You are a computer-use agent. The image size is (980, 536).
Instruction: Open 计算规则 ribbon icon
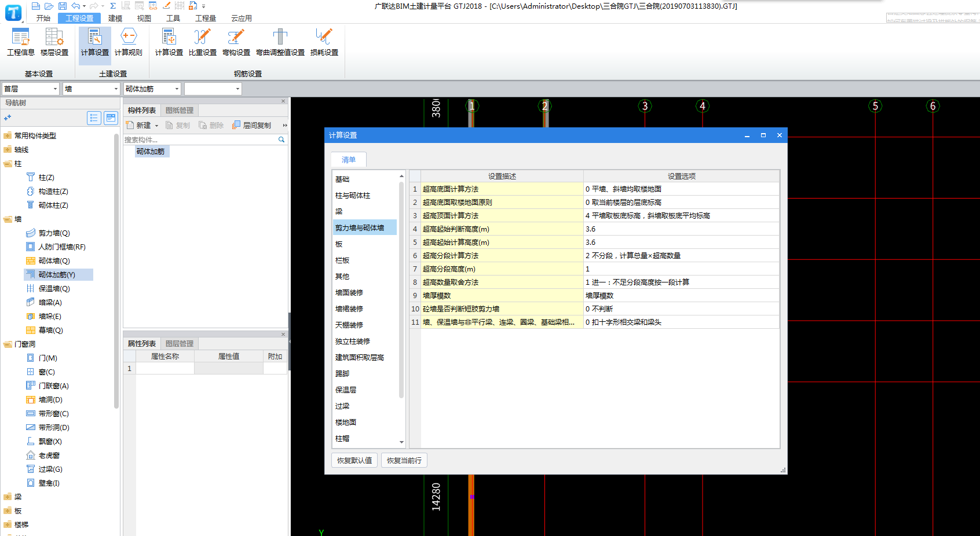tap(129, 42)
